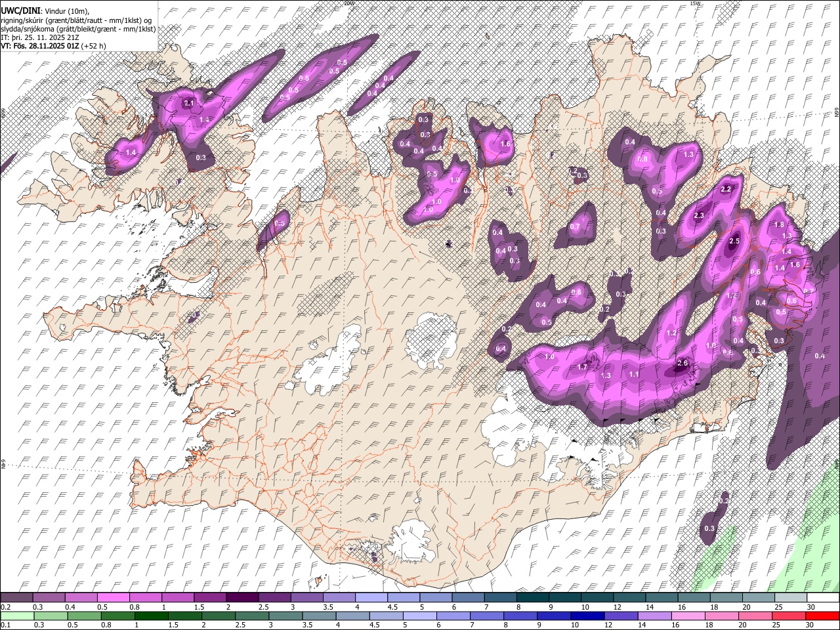The height and width of the screenshot is (630, 840).
Task: Select the UWC/DINI title text
Action: [x=20, y=10]
